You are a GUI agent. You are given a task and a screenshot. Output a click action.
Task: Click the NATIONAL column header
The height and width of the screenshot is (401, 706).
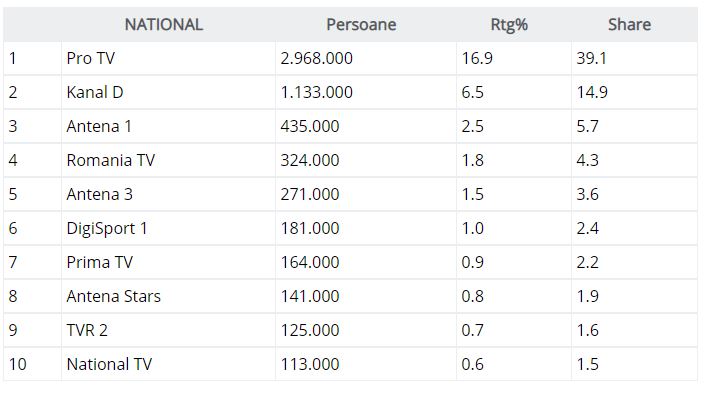(x=163, y=25)
